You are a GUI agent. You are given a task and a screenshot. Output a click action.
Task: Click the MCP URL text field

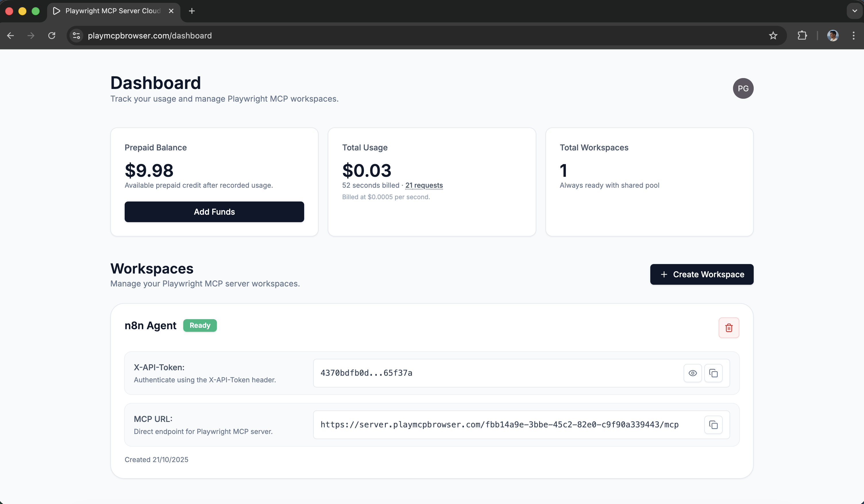499,425
